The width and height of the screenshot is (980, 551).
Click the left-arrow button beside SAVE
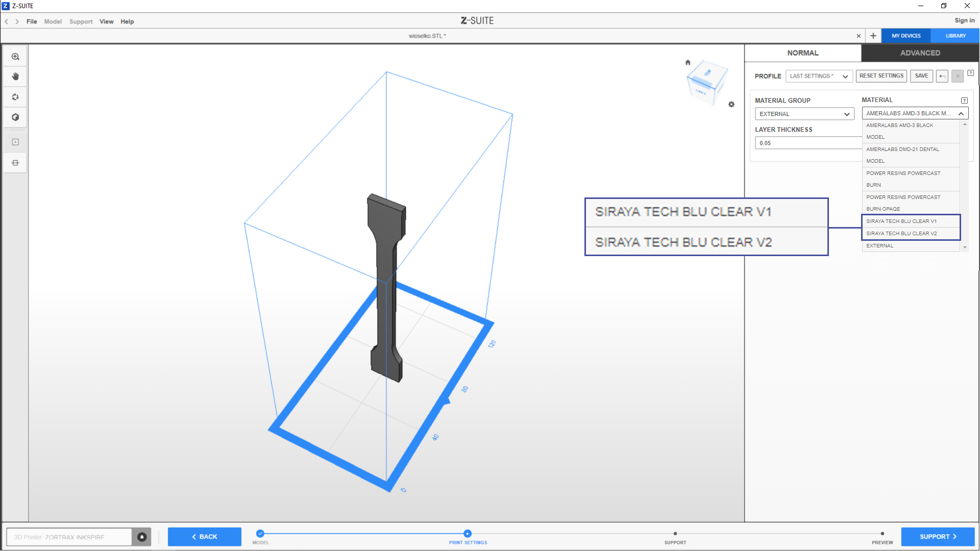[942, 76]
